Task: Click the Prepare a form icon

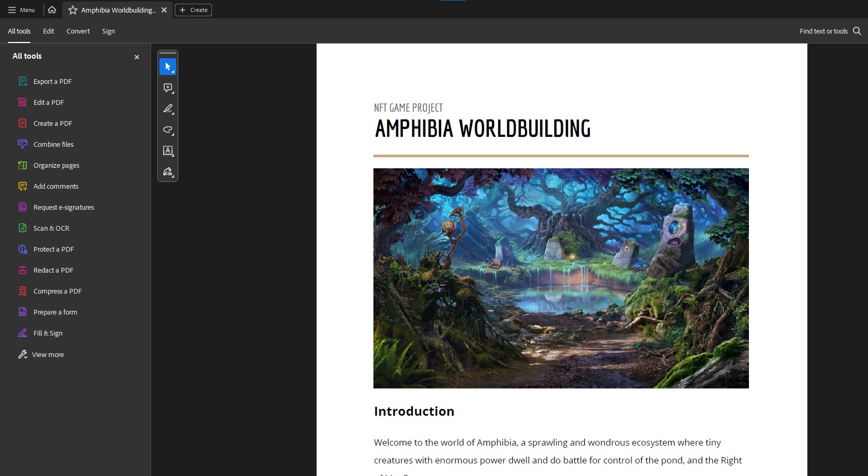Action: [23, 312]
